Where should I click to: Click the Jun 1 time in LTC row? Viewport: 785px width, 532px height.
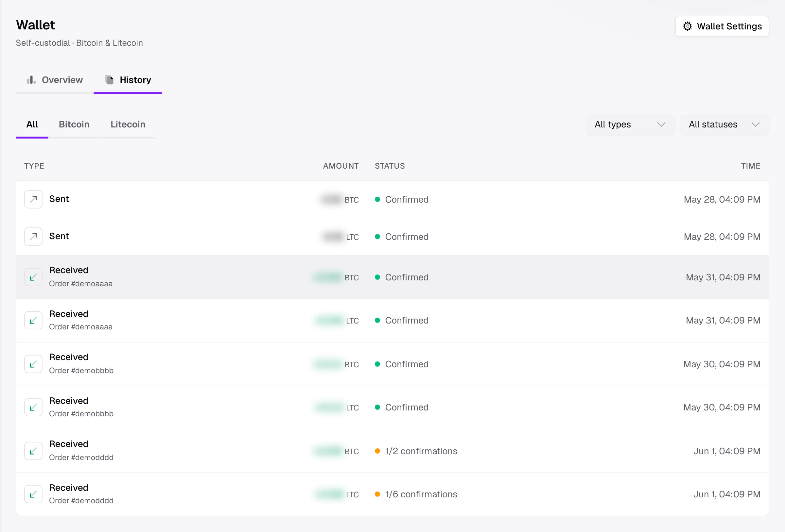click(x=727, y=494)
